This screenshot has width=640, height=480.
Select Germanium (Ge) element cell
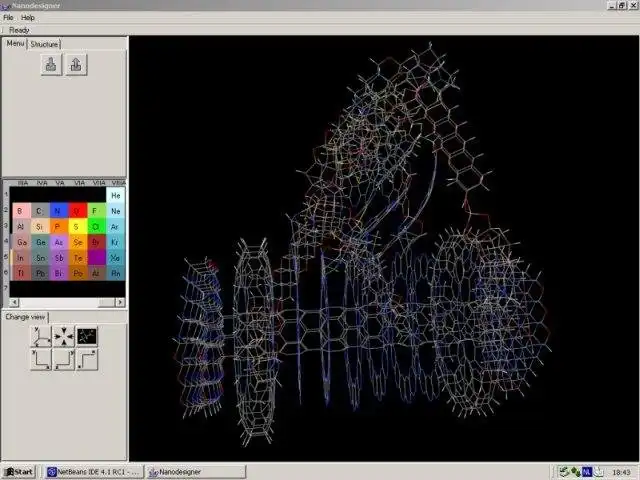(40, 242)
